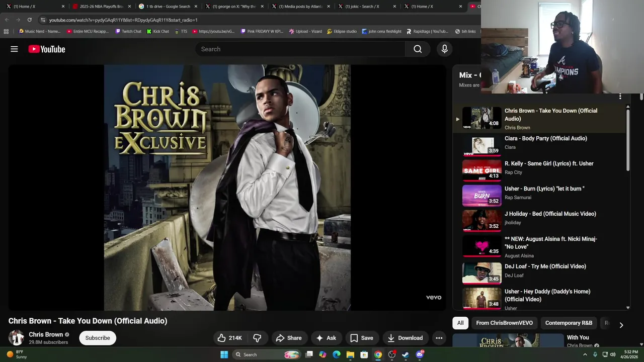Download the video
Screen dimensions: 644x362
(x=405, y=338)
